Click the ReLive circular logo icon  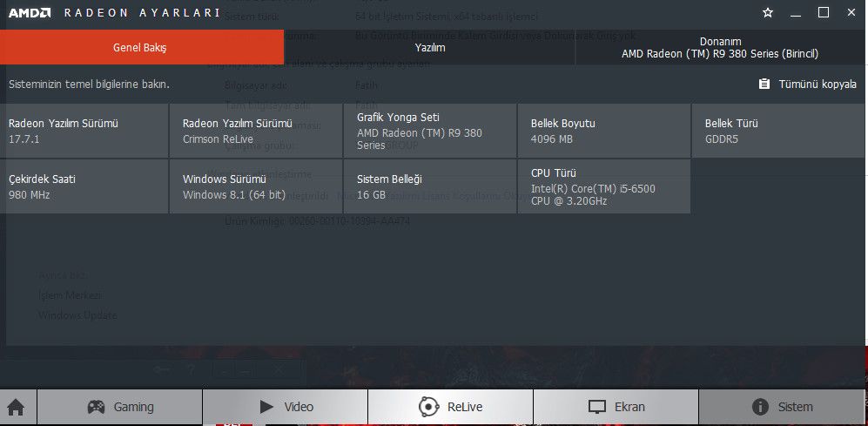coord(428,407)
